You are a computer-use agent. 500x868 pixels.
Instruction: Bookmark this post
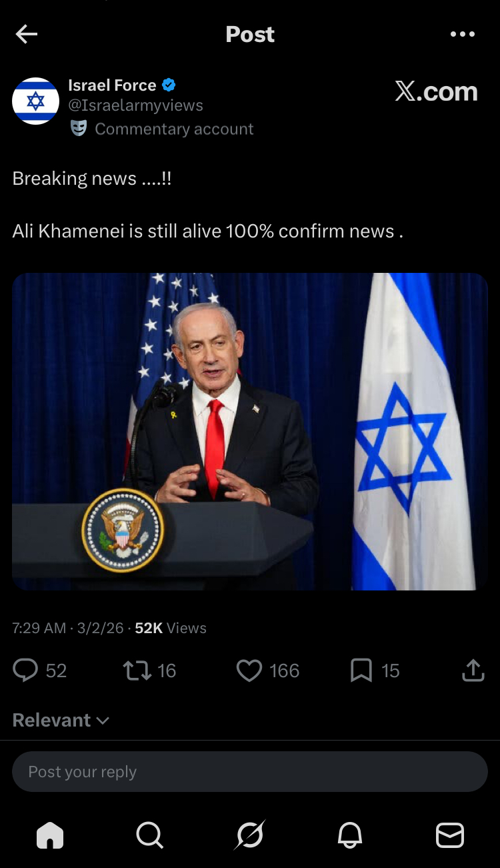coord(361,671)
